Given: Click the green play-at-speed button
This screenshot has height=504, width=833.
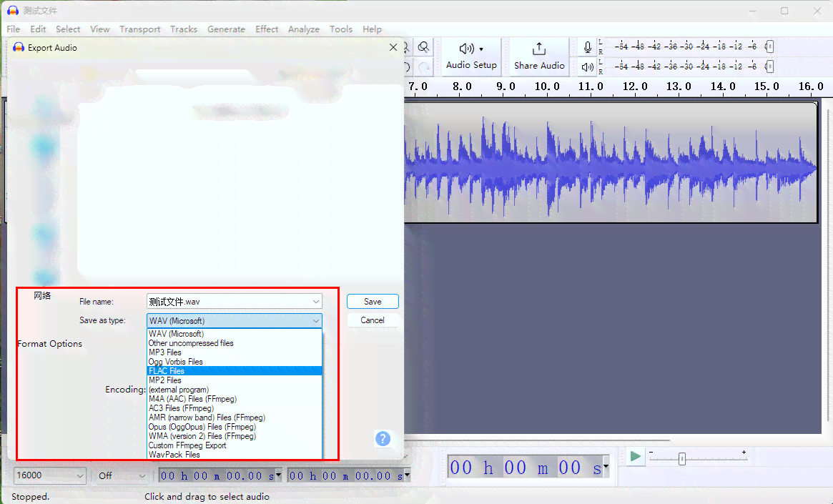Looking at the screenshot, I should tap(635, 456).
